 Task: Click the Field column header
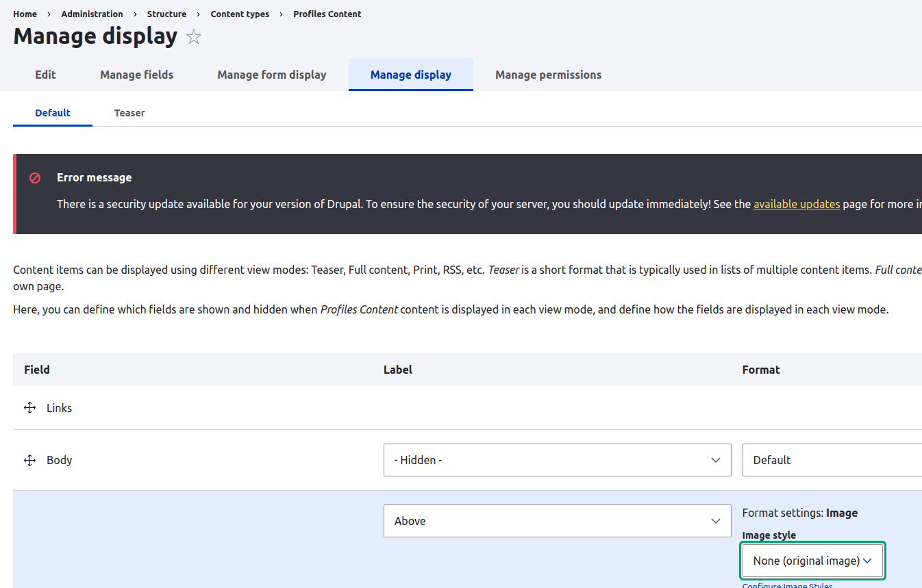point(37,370)
